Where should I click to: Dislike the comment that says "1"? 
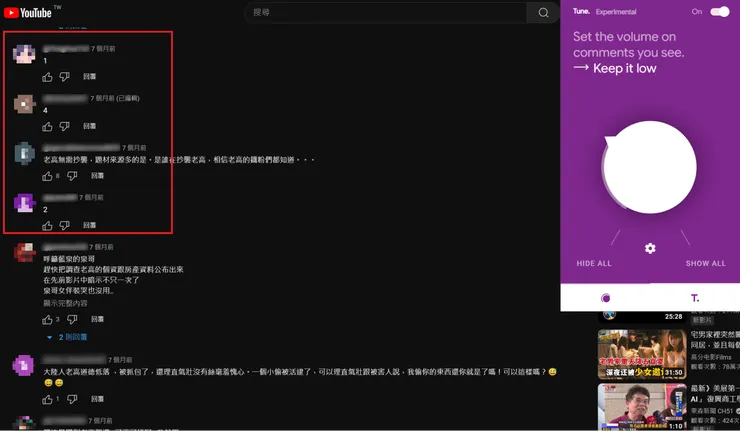pyautogui.click(x=65, y=77)
